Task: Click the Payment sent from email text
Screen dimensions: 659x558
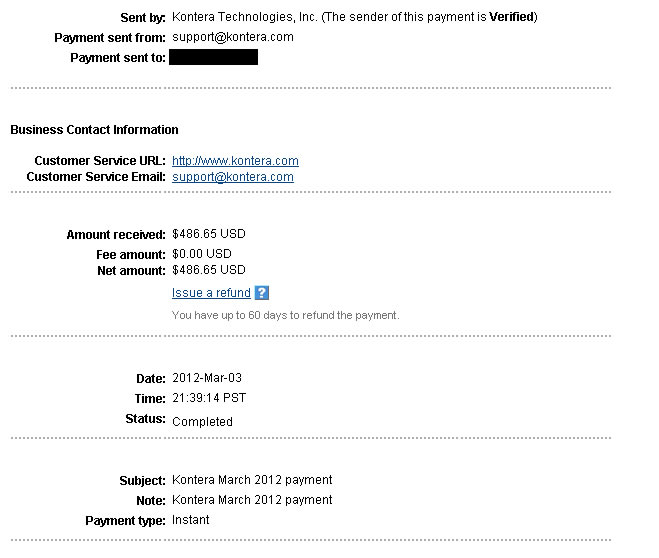Action: click(233, 37)
